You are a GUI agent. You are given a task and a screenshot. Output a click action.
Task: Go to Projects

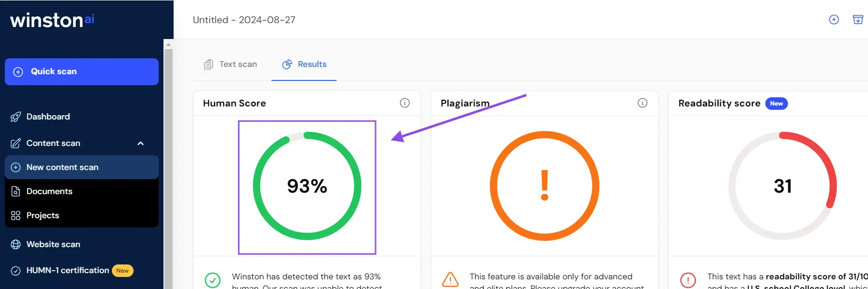click(42, 215)
